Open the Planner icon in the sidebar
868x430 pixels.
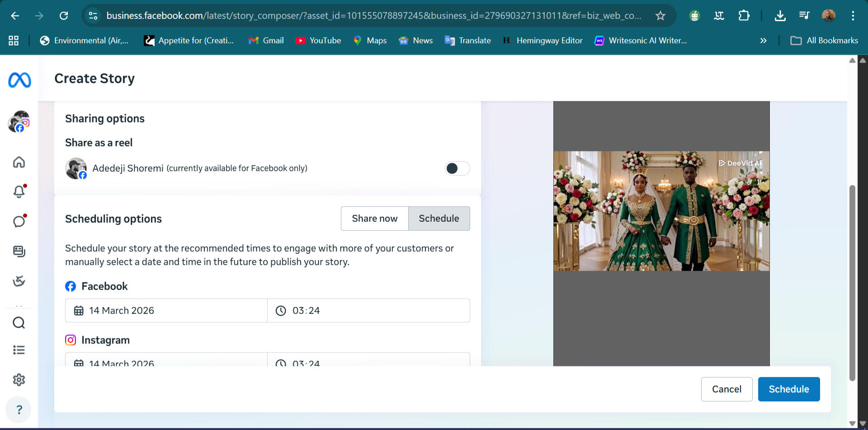click(x=19, y=281)
